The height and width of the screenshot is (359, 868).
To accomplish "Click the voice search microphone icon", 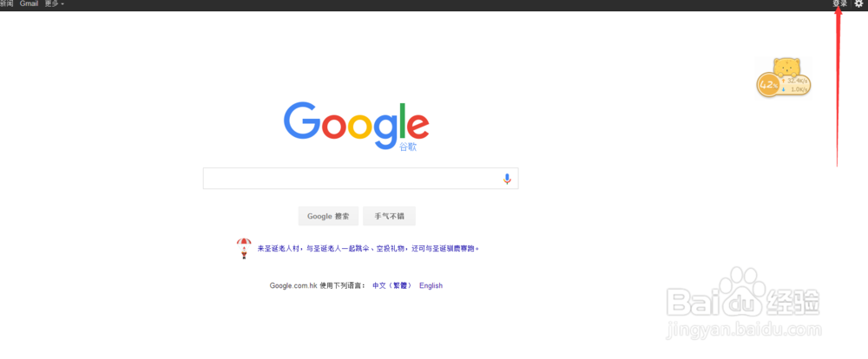I will [x=507, y=179].
